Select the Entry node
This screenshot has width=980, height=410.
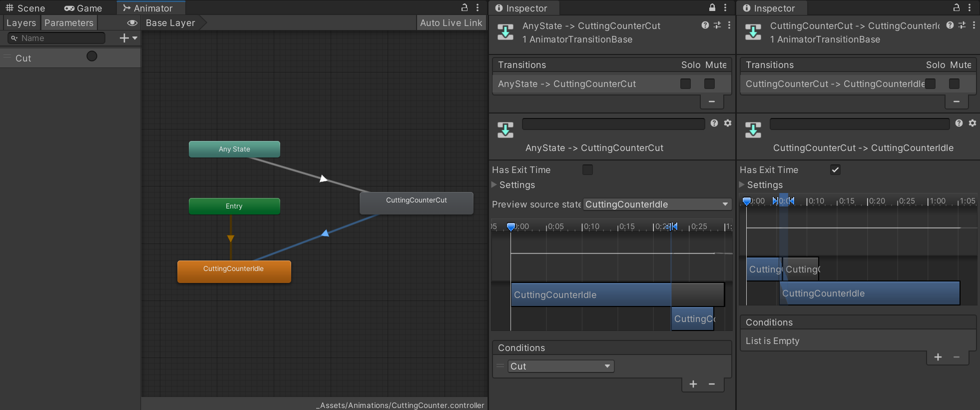234,206
